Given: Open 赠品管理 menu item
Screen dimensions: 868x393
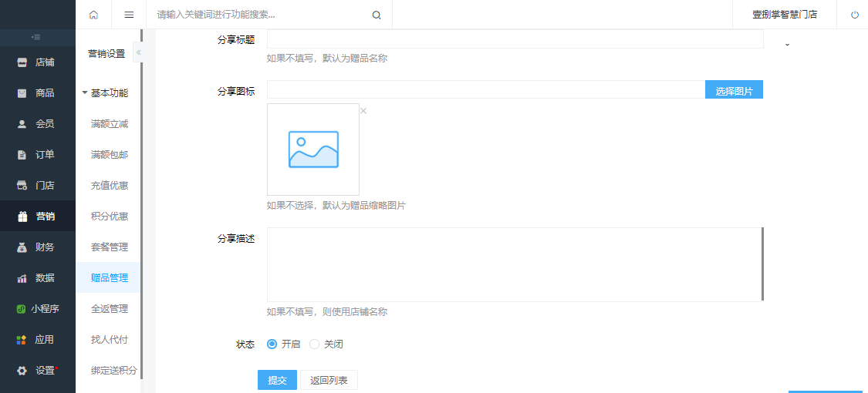Looking at the screenshot, I should (x=110, y=278).
